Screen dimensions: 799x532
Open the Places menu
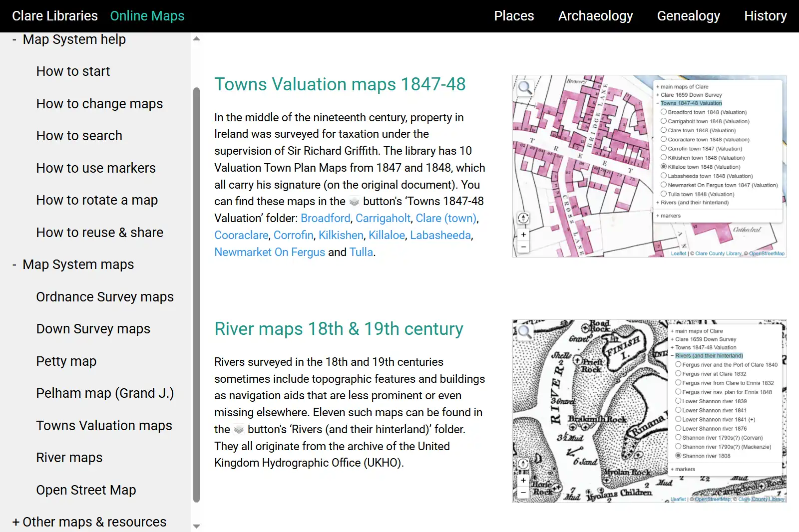[514, 16]
